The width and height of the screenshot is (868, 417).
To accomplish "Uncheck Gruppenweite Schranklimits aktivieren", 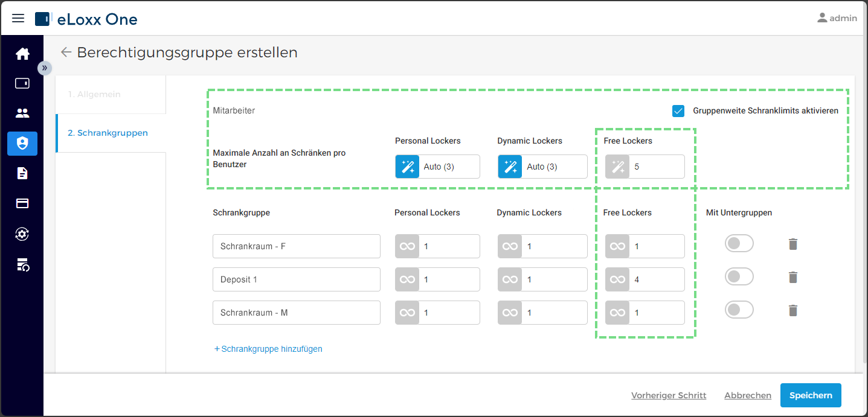I will click(x=678, y=111).
